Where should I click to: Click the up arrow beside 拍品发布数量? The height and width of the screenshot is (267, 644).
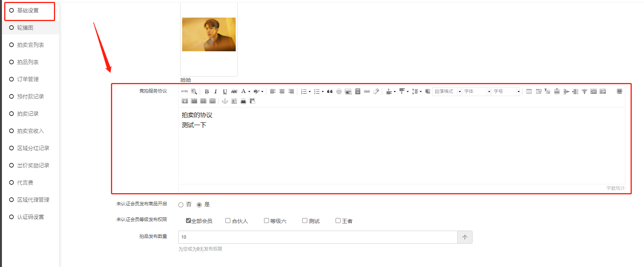click(x=465, y=237)
